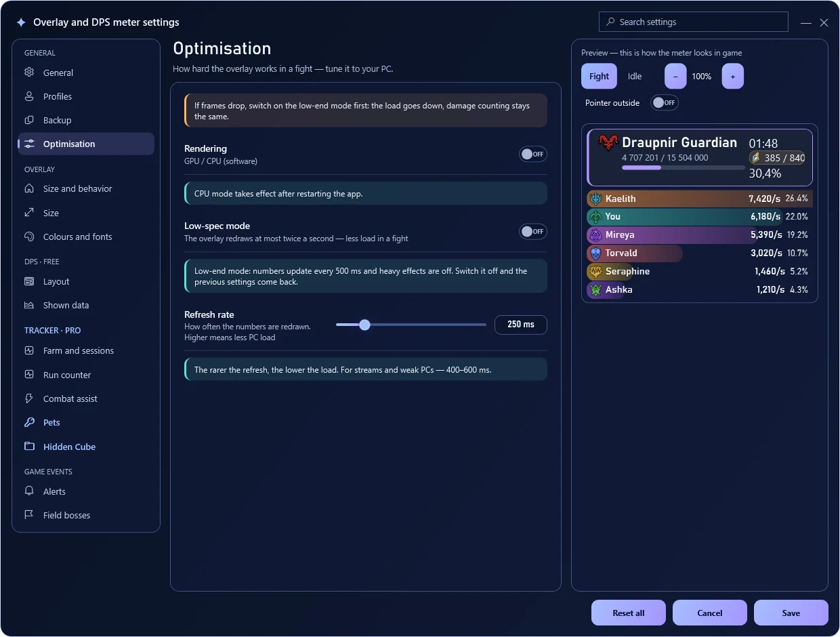Image resolution: width=840 pixels, height=637 pixels.
Task: Minimize the settings window
Action: point(806,22)
